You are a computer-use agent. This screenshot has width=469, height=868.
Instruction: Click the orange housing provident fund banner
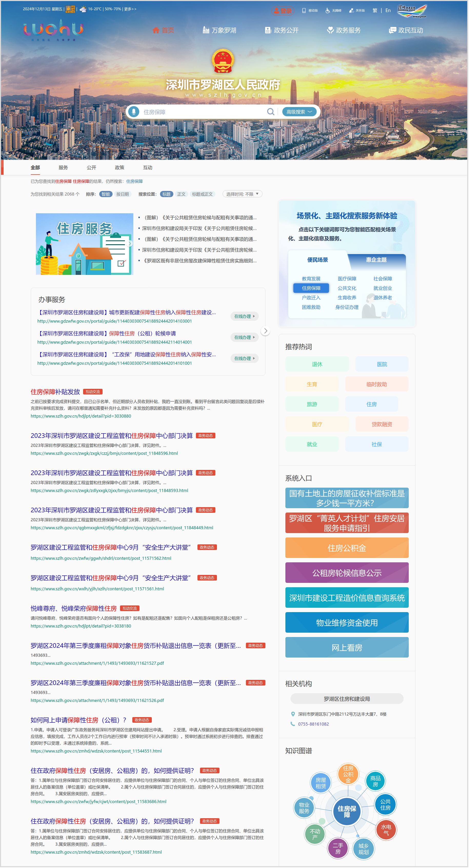[x=346, y=548]
